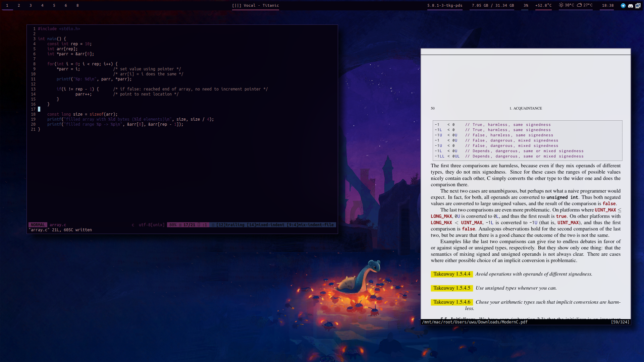Click the 18:38 clock

[607, 5]
